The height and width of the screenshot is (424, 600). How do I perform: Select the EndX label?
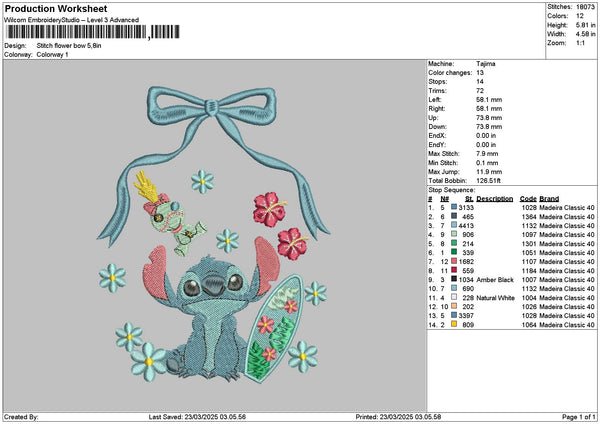tap(437, 136)
